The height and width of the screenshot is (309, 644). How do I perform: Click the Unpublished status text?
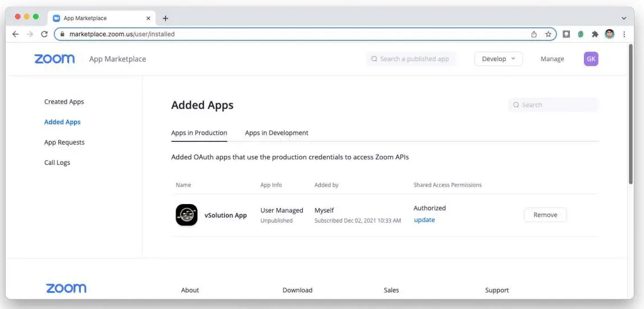tap(277, 221)
